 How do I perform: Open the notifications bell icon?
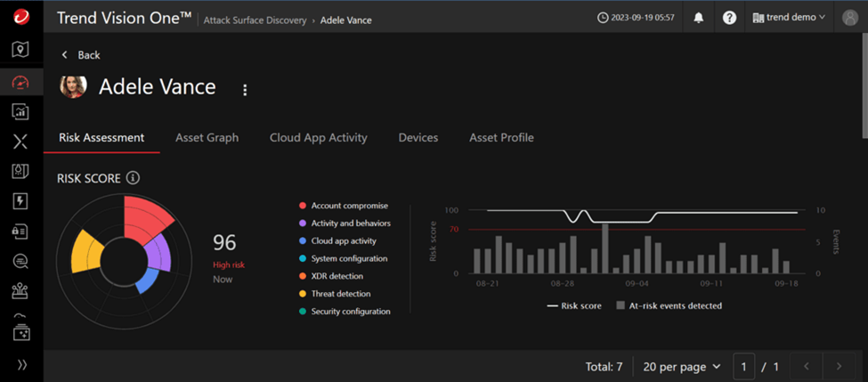[699, 18]
